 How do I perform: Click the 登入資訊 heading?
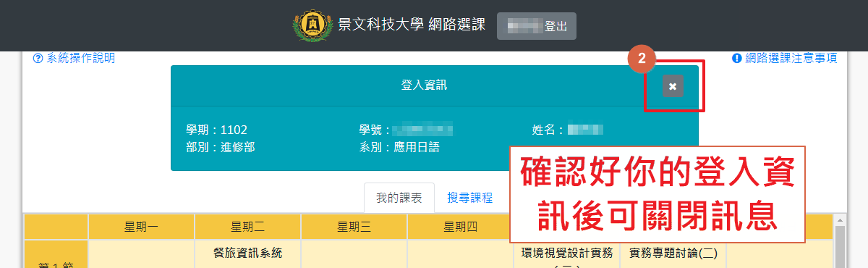[425, 85]
